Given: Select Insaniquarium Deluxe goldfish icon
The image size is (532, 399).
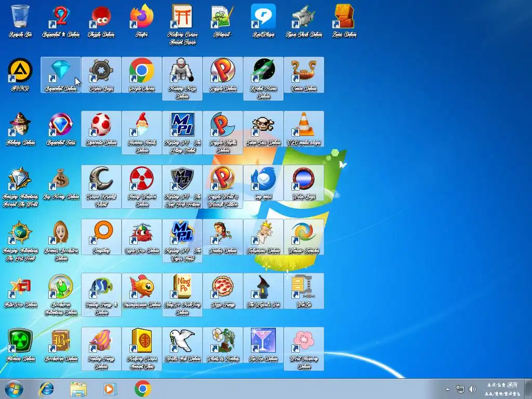Looking at the screenshot, I should [x=141, y=291].
